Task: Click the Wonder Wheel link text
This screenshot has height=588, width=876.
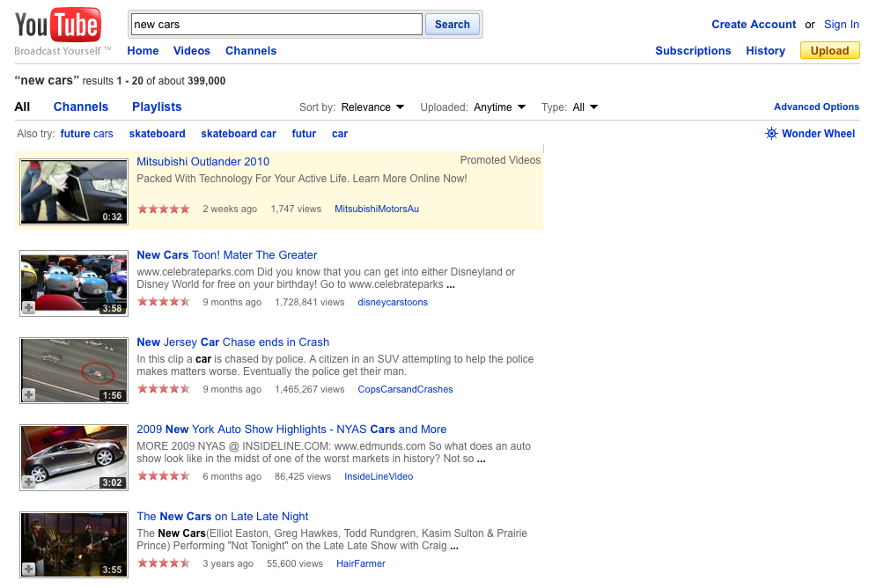Action: tap(819, 134)
